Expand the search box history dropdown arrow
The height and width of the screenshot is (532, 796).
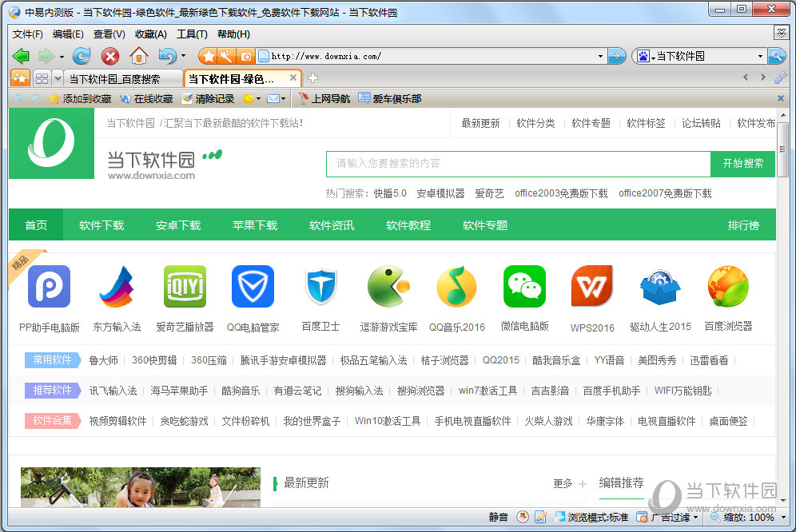click(761, 57)
